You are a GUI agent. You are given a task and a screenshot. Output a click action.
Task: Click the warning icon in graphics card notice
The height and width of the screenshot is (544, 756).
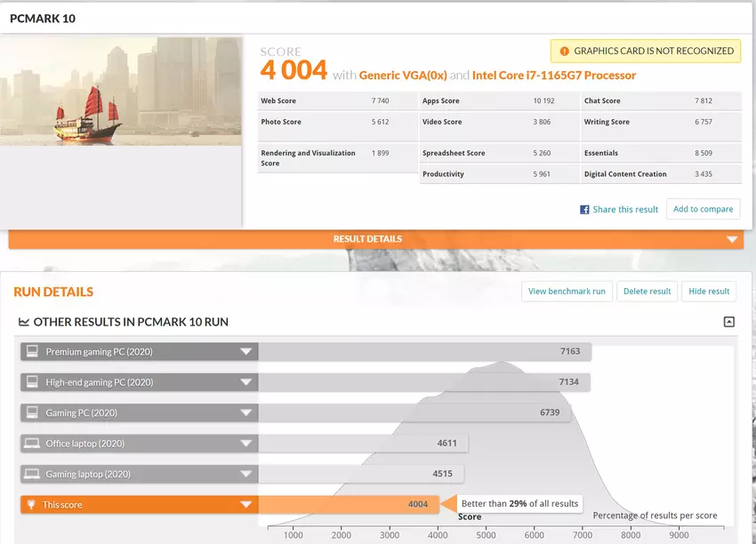point(563,52)
